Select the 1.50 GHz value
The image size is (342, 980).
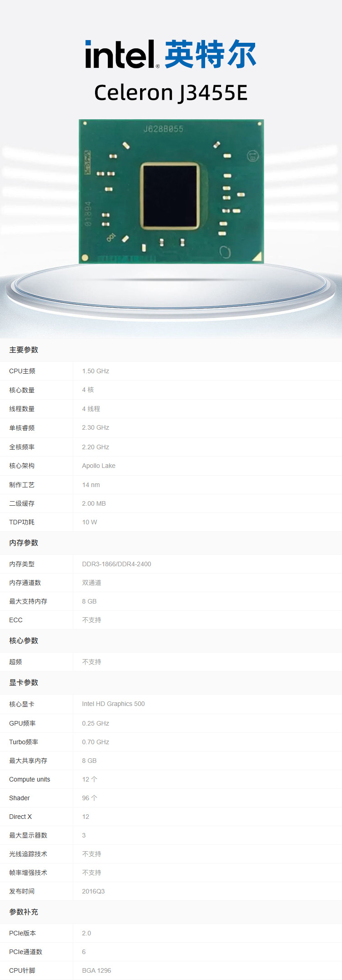point(96,371)
